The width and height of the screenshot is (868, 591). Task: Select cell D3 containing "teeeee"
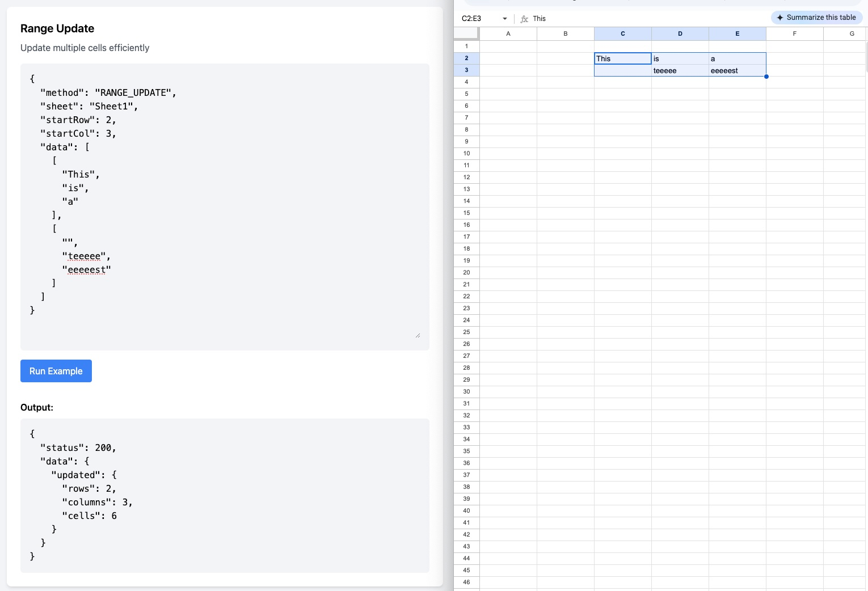[680, 70]
